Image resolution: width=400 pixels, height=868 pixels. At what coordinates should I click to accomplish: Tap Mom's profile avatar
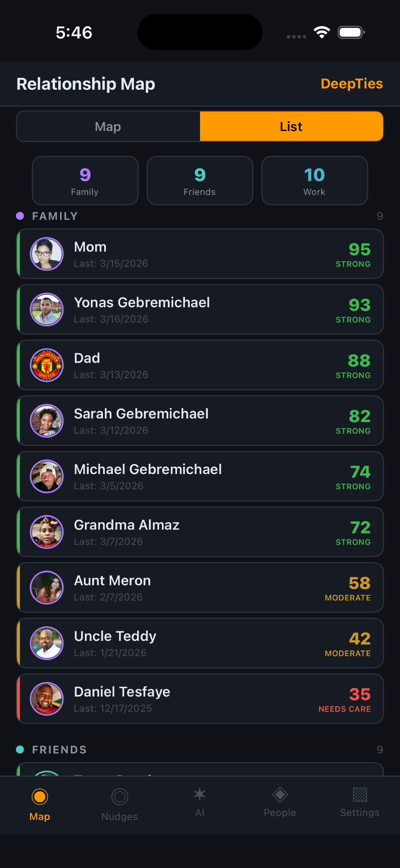point(47,254)
